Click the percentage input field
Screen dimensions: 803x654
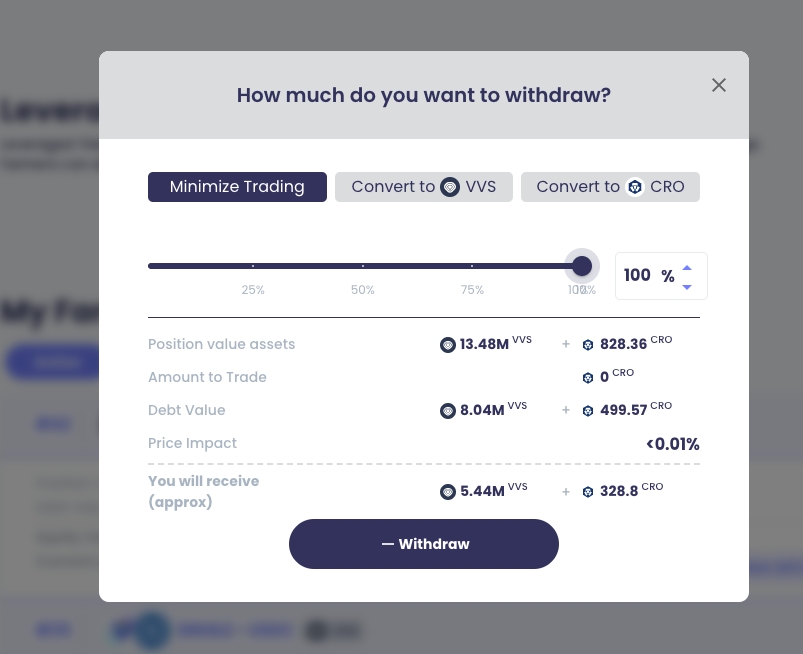click(x=638, y=276)
